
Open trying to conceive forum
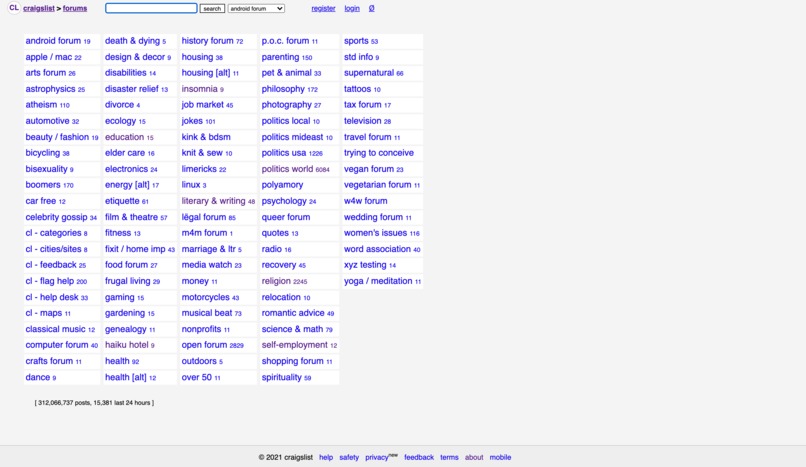[379, 153]
